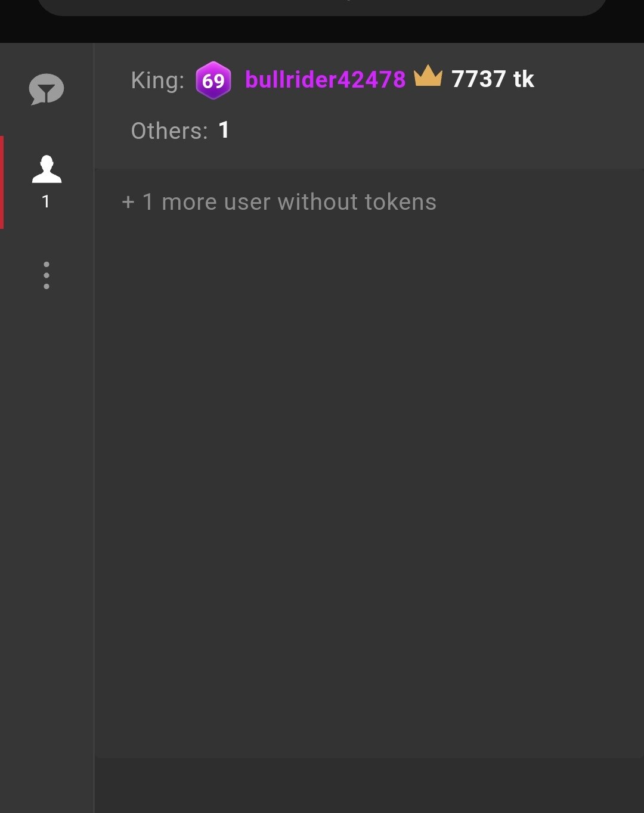Click the gold crown icon
Screen dimensions: 644x813
tap(428, 77)
